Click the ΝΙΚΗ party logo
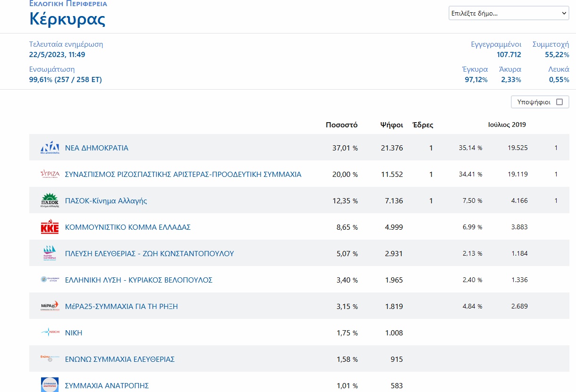 [50, 333]
